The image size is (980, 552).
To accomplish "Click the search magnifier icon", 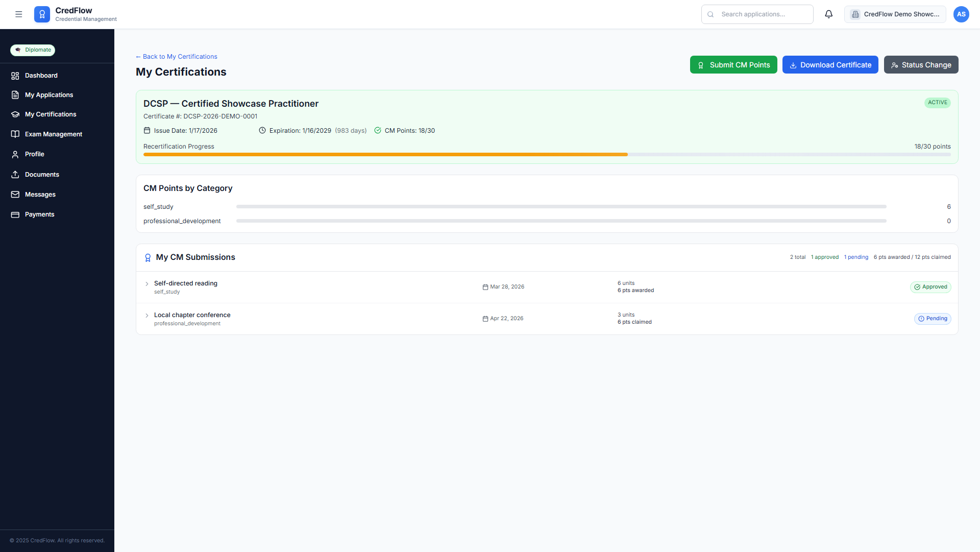I will 710,14.
